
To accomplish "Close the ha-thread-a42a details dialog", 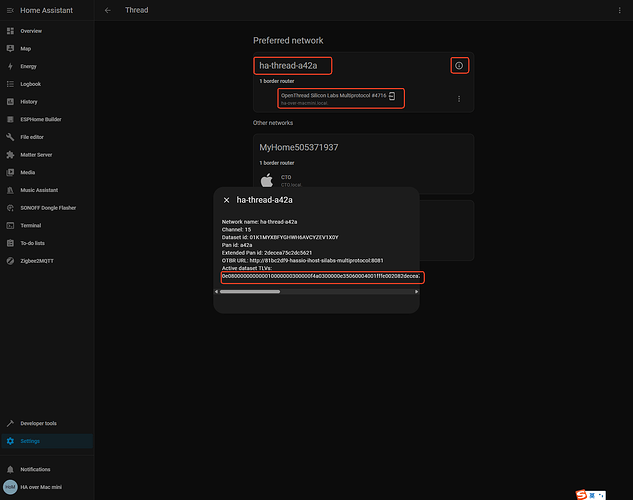I will click(226, 200).
